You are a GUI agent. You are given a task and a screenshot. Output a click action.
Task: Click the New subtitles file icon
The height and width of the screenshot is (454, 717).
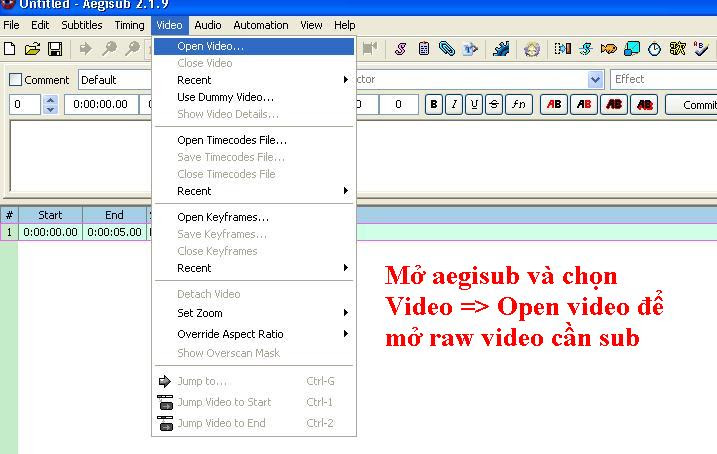(10, 48)
